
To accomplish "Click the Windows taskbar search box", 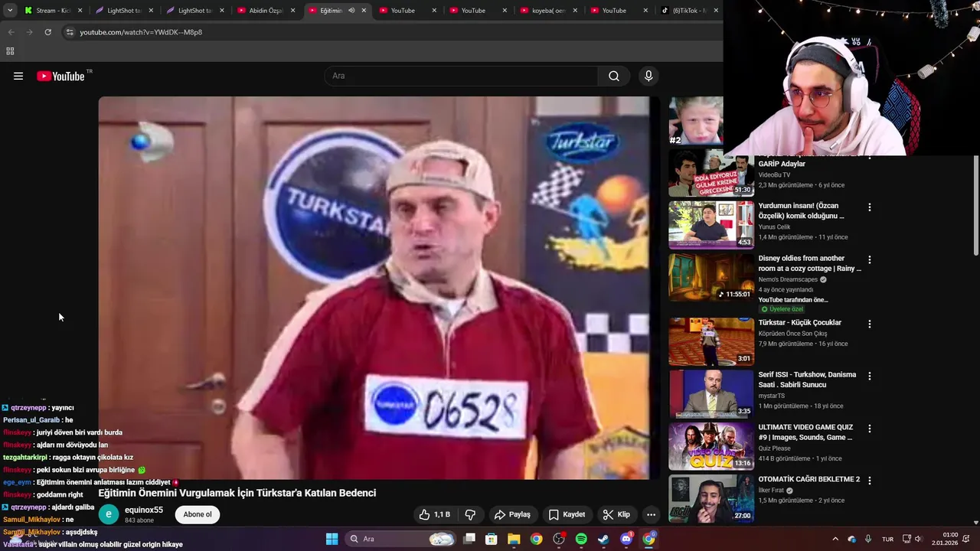I will [x=402, y=539].
